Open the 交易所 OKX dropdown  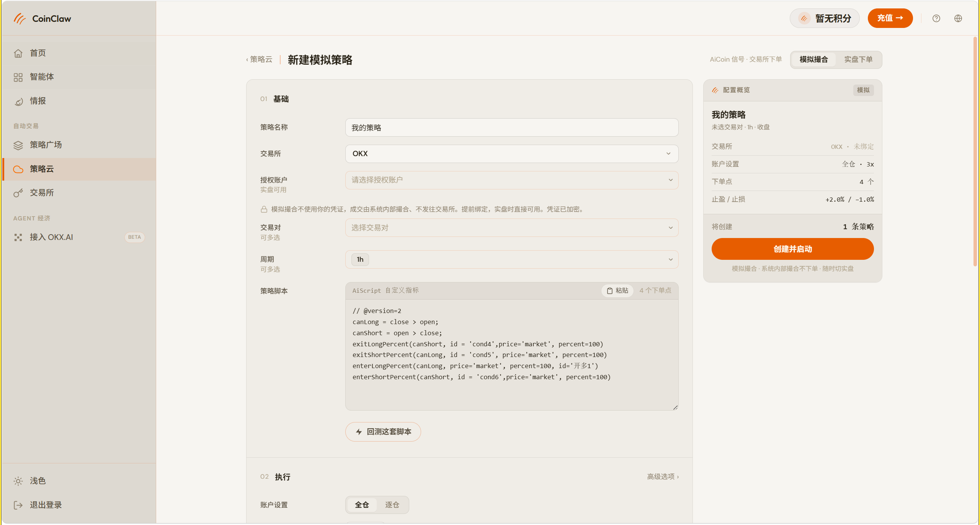pyautogui.click(x=511, y=154)
